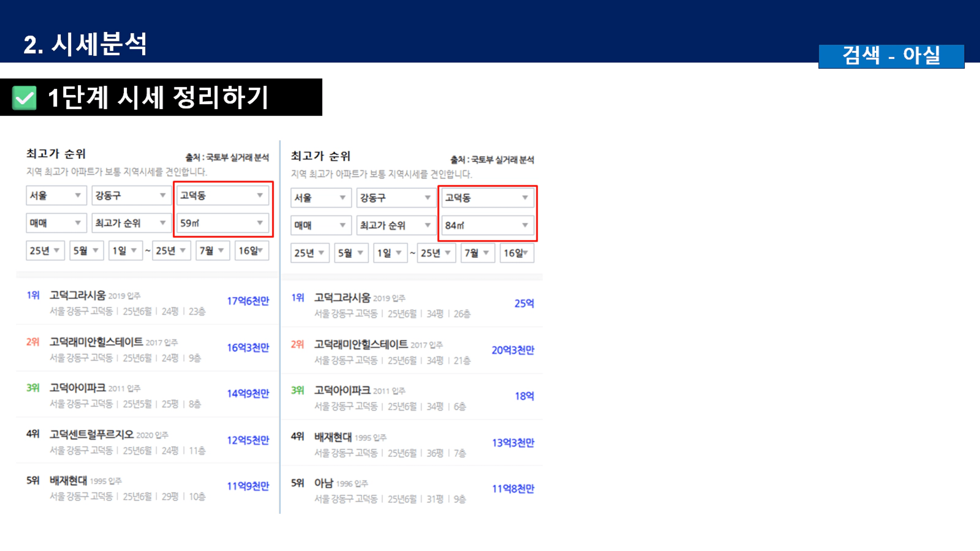Click the 16억3천만 price value
980x551 pixels.
[248, 347]
